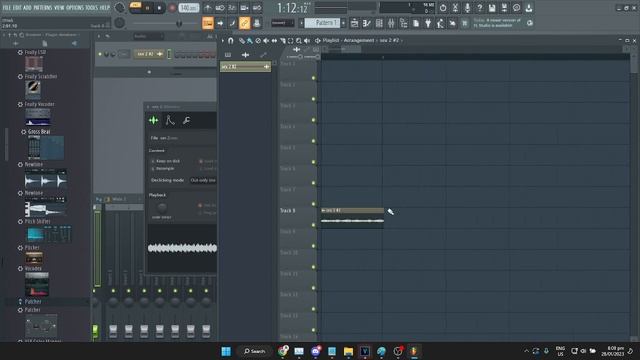Click the question mark help icon
This screenshot has height=360, width=640.
(x=480, y=8)
